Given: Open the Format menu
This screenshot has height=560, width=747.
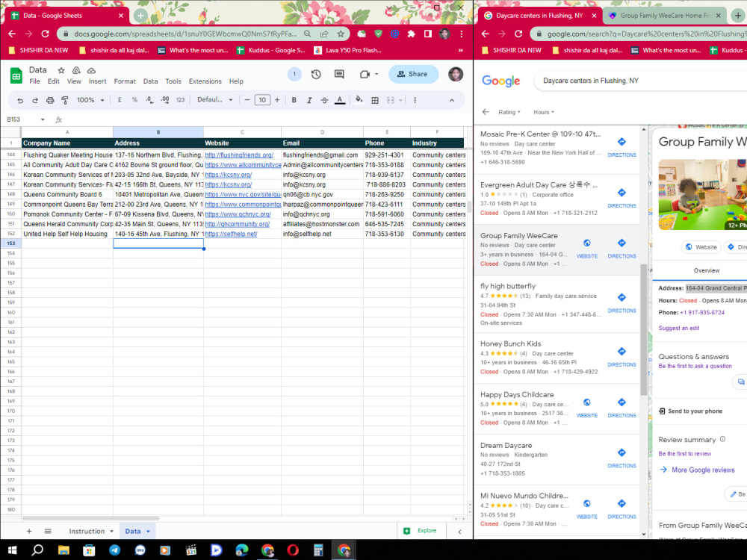Looking at the screenshot, I should 125,81.
